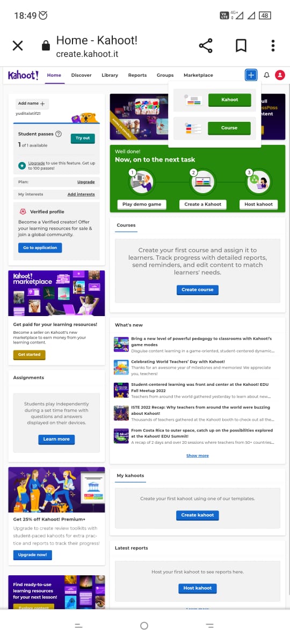
Task: Select the green Course create option
Action: click(x=229, y=128)
